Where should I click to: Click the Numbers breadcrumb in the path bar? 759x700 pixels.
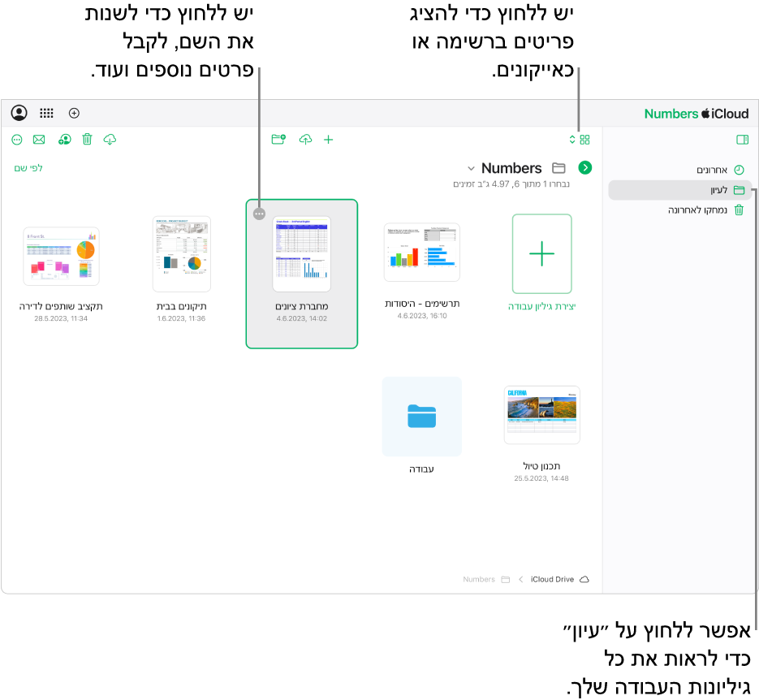click(x=486, y=580)
